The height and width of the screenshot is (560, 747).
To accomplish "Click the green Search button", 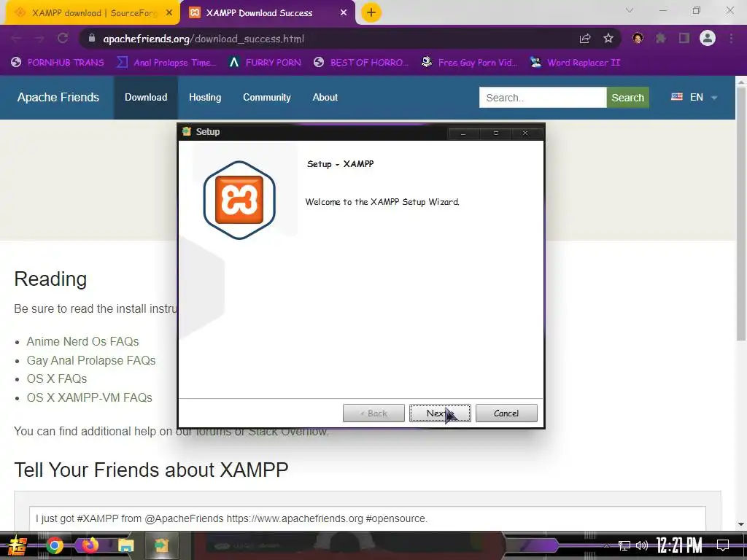I will point(627,98).
